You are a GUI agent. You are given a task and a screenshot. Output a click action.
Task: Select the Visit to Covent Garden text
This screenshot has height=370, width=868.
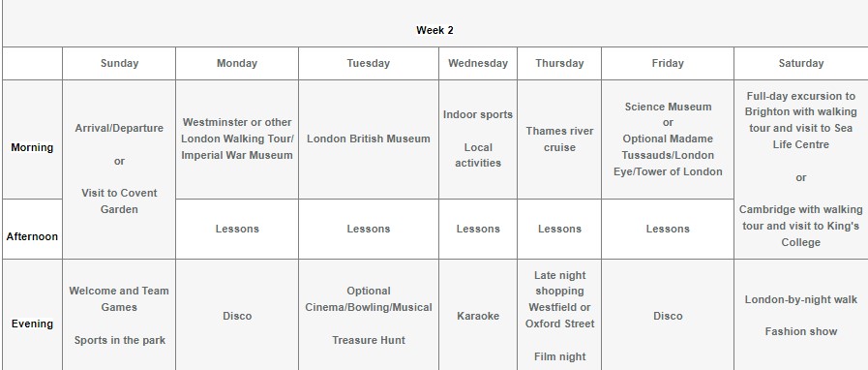pyautogui.click(x=119, y=201)
